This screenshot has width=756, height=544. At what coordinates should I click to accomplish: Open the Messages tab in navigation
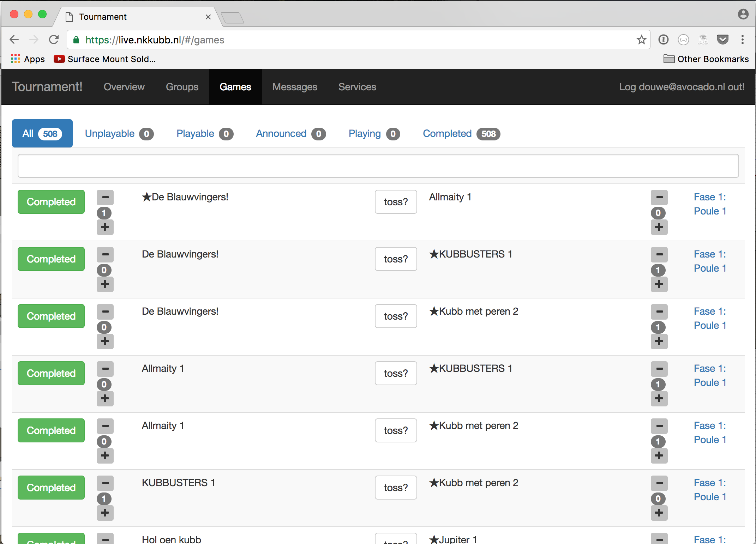tap(295, 87)
